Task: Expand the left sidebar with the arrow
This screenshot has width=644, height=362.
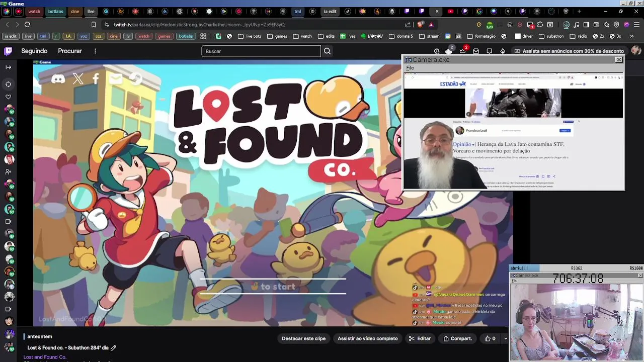Action: pyautogui.click(x=8, y=67)
